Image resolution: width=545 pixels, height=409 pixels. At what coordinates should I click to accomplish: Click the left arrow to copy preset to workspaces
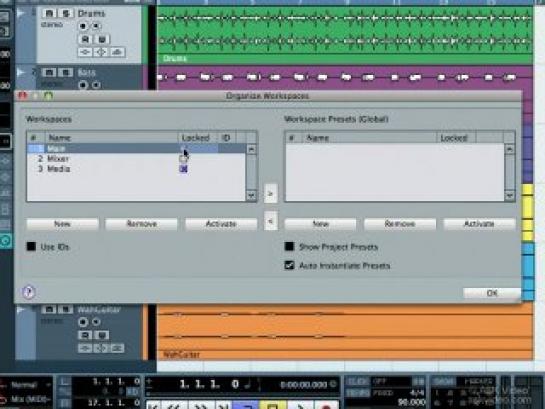[x=271, y=221]
